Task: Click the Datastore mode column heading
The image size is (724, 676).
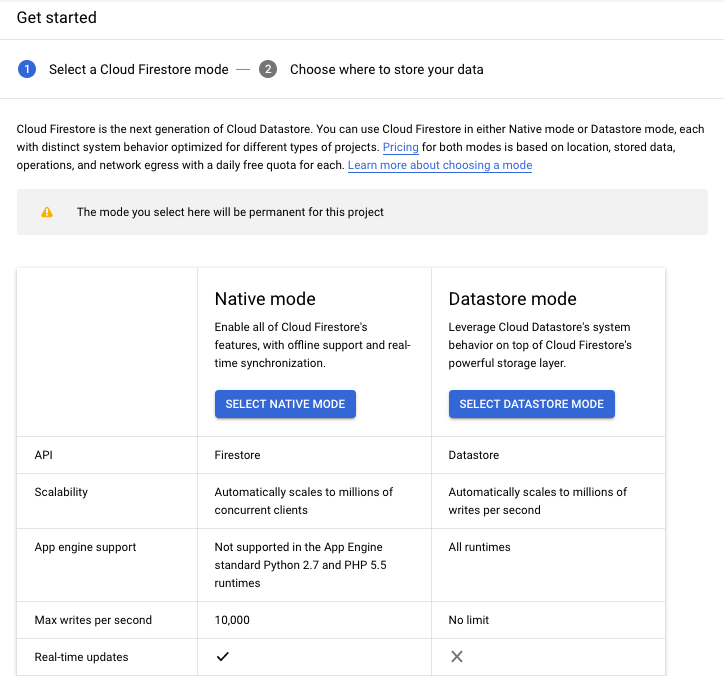Action: (512, 298)
